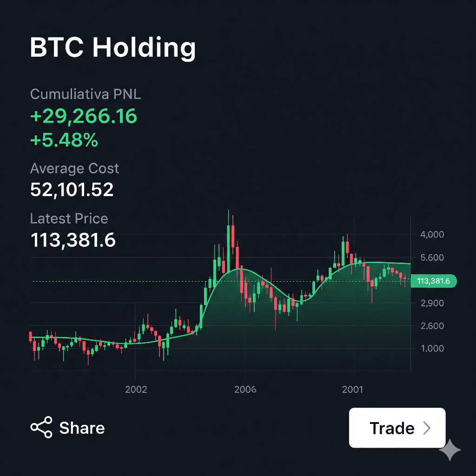
Task: Click the sparkle star icon bottom corner
Action: 450,450
